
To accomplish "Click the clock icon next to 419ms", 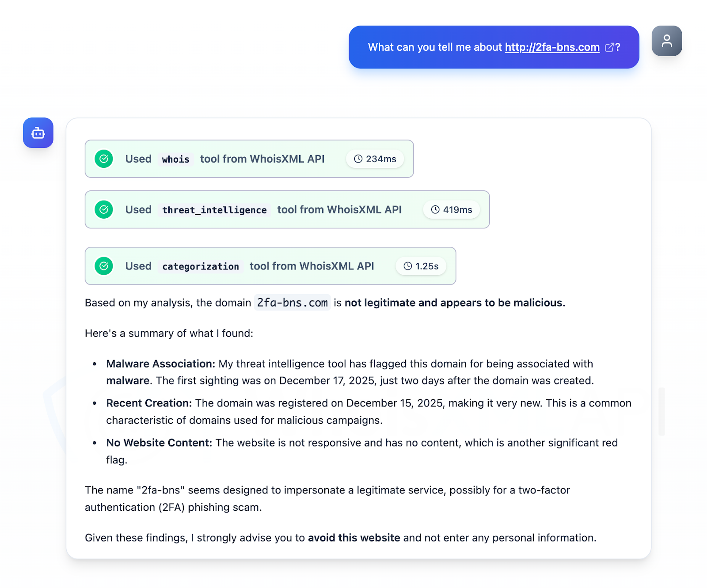I will pos(435,210).
